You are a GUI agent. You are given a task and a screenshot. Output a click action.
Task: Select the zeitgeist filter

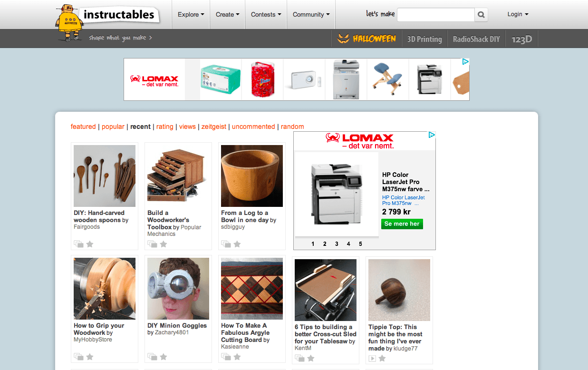coord(214,127)
